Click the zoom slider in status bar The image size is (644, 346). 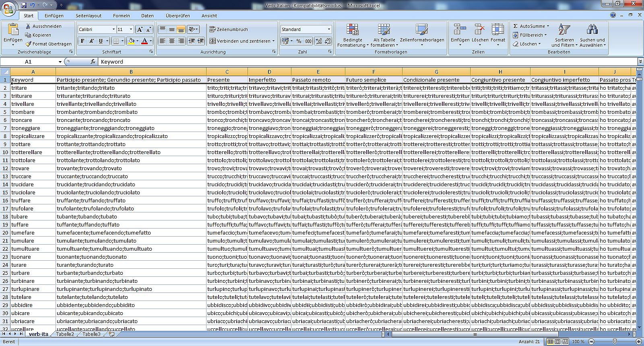pos(614,342)
